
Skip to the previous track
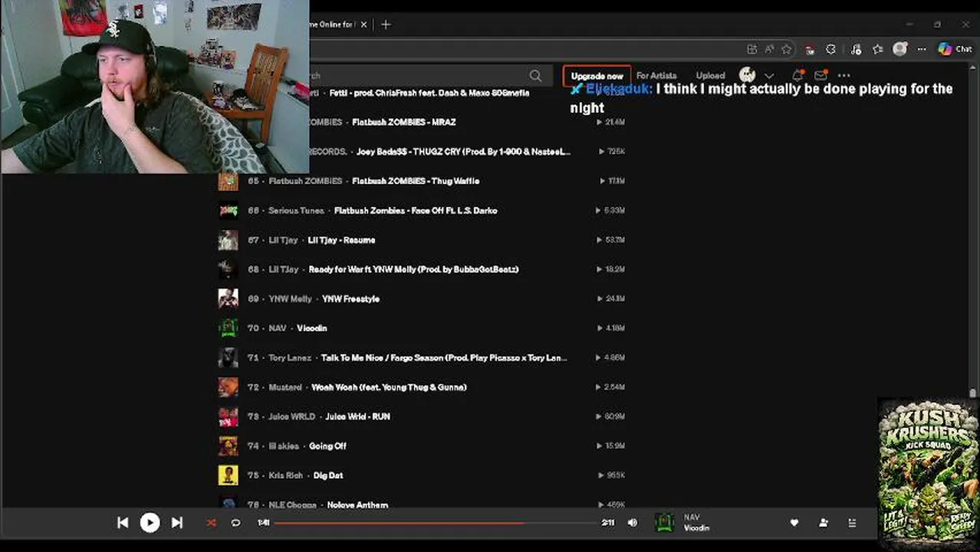(123, 523)
